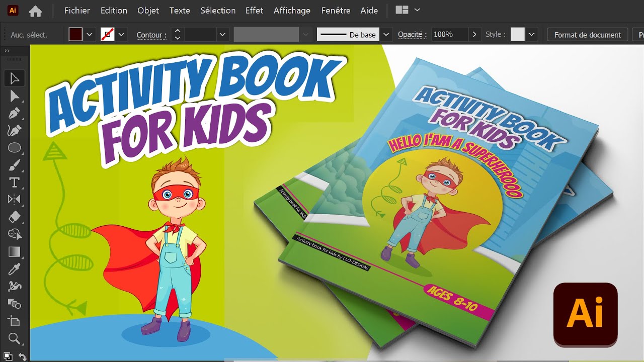
Task: Click the Illustrator Ai logo in the menu bar
Action: [x=13, y=10]
